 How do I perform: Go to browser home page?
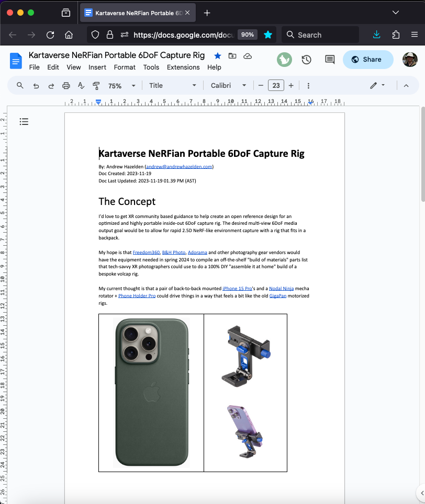[69, 35]
